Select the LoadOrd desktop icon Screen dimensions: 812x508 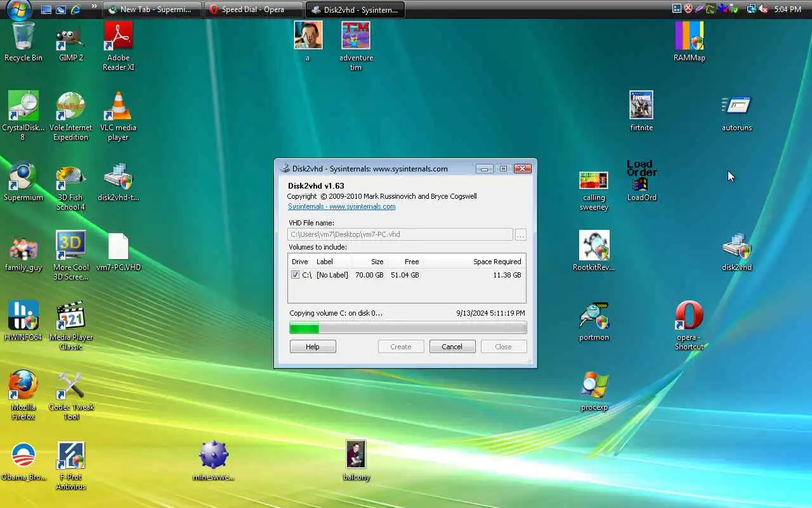pos(642,182)
